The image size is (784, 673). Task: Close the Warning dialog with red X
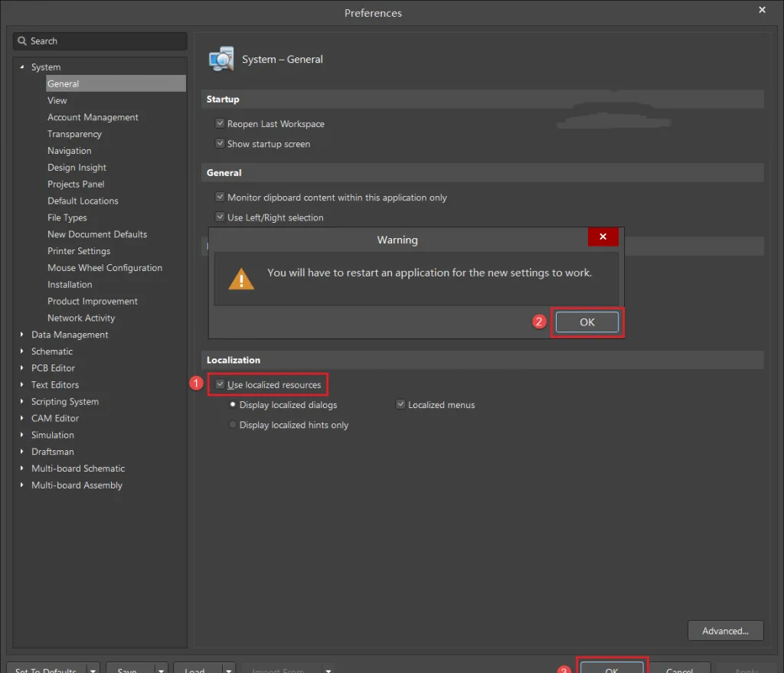point(603,237)
